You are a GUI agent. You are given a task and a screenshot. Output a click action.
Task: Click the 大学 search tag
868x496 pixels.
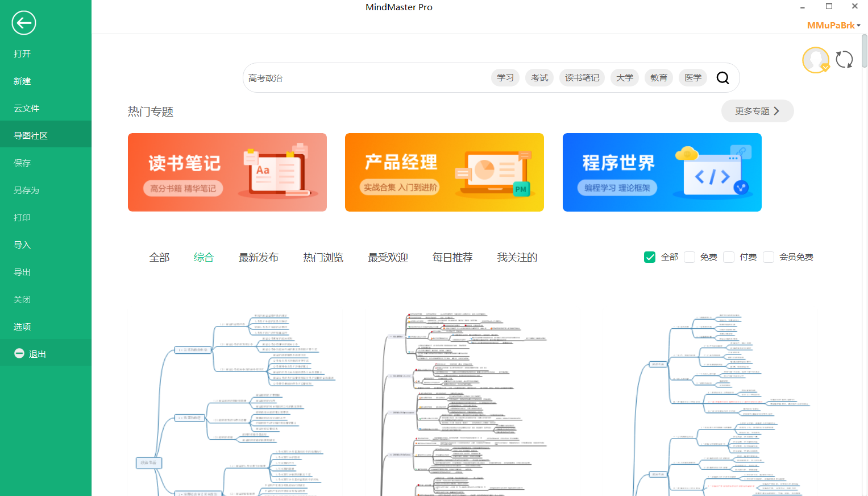tap(625, 78)
